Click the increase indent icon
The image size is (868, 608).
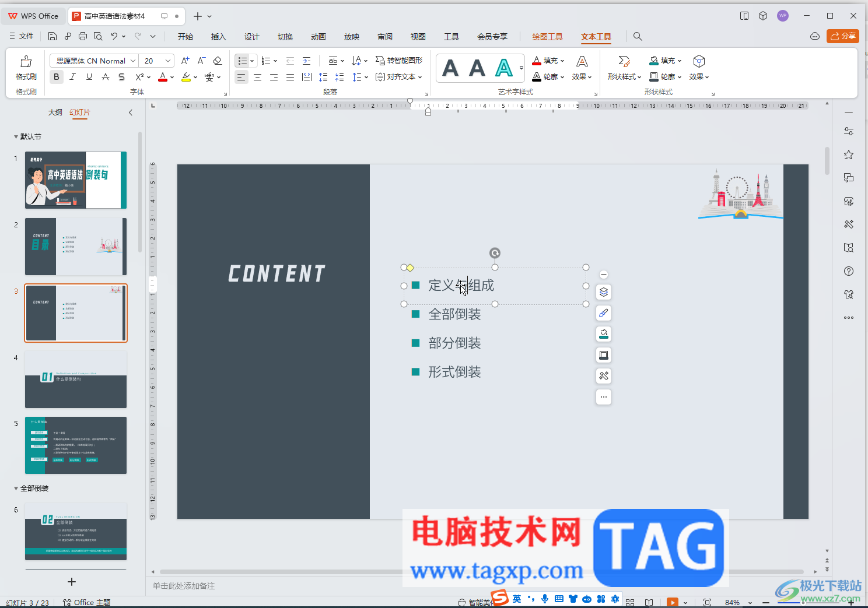click(x=306, y=61)
